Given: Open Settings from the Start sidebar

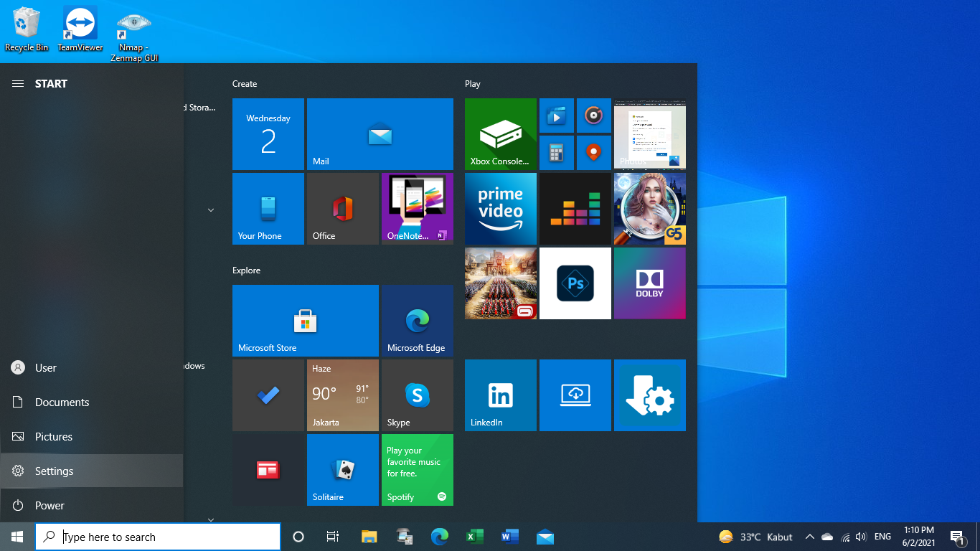Looking at the screenshot, I should click(x=54, y=471).
